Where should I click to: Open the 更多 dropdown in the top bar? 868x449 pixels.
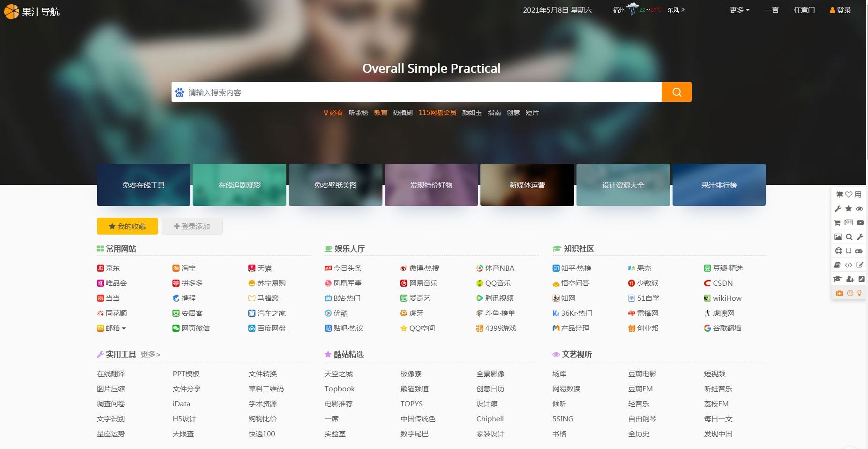click(x=739, y=10)
